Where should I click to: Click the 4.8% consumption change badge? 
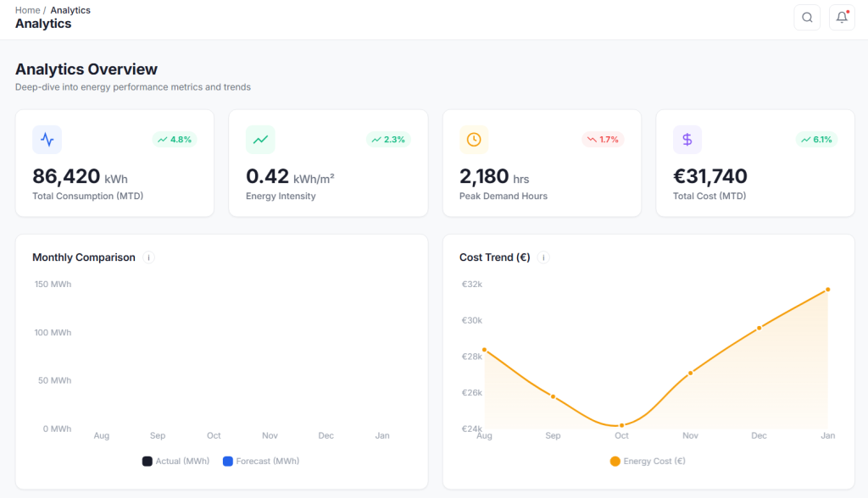coord(175,140)
